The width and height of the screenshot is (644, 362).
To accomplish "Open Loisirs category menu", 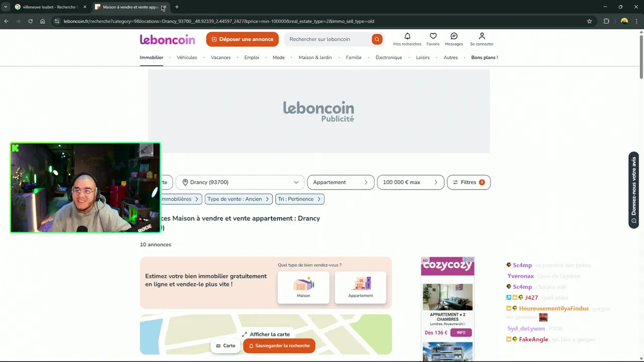I will tap(423, 57).
